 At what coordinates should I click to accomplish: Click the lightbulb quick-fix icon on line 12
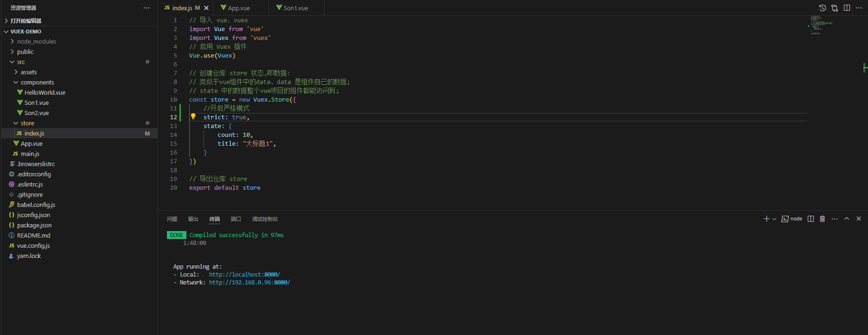click(193, 117)
